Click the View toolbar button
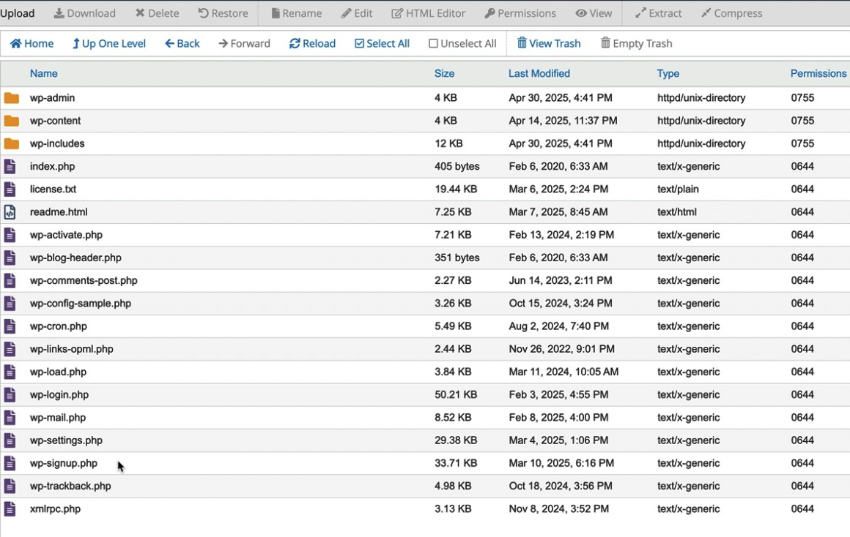Image resolution: width=850 pixels, height=537 pixels. [x=594, y=13]
